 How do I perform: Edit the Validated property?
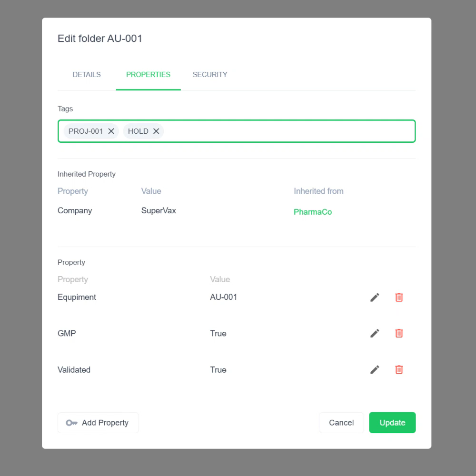[x=375, y=370]
